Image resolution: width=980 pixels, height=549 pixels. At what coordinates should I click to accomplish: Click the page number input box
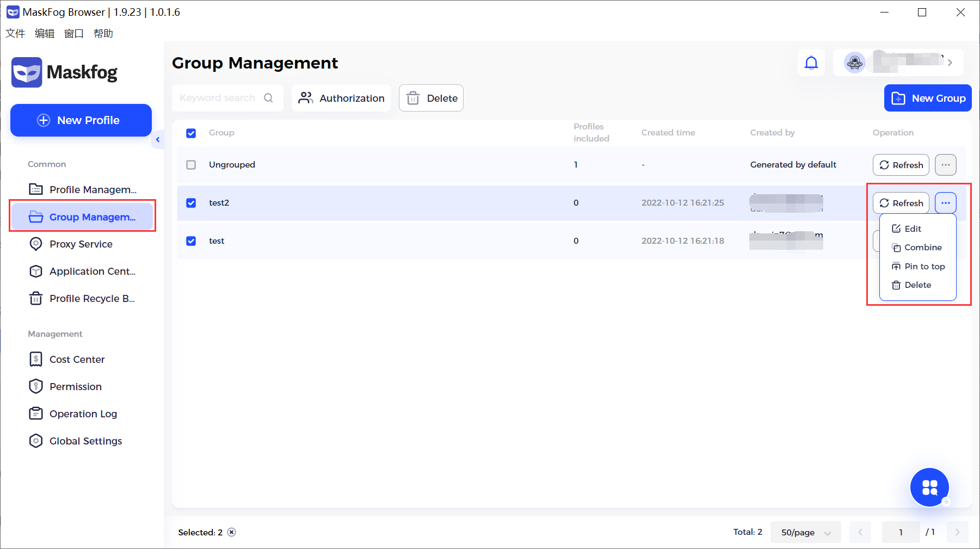click(901, 532)
